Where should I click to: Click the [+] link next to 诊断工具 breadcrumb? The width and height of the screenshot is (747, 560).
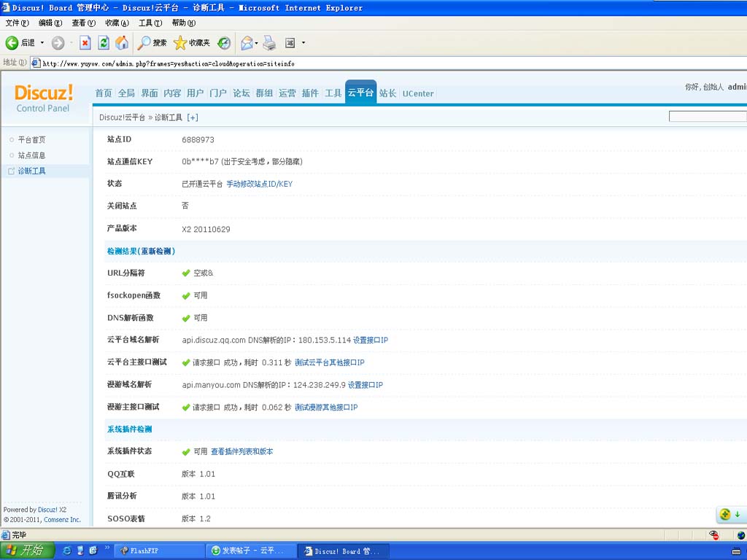tap(193, 117)
